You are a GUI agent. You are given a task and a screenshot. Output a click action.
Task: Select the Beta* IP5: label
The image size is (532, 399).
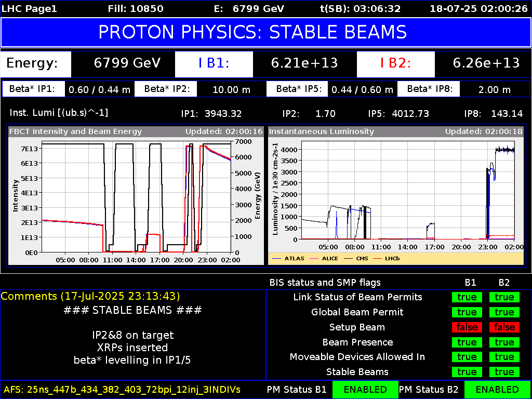(x=297, y=89)
